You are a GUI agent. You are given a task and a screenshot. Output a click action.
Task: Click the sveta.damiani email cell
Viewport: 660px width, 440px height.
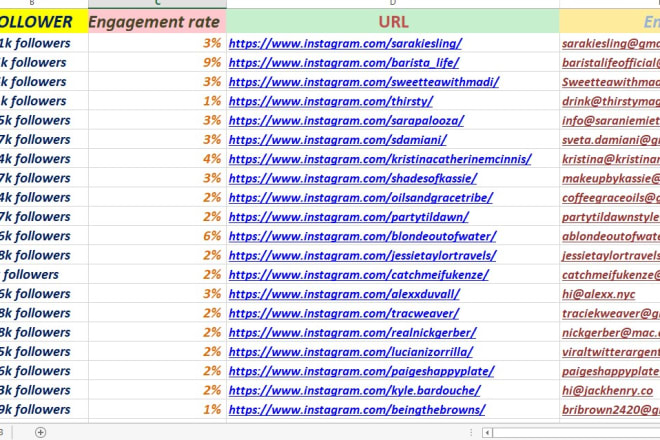(x=611, y=140)
